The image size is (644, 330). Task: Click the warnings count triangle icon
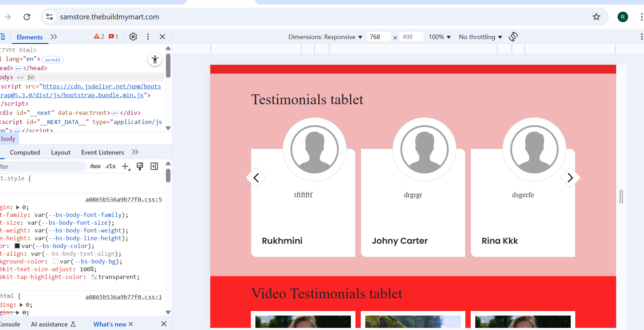[x=99, y=37]
